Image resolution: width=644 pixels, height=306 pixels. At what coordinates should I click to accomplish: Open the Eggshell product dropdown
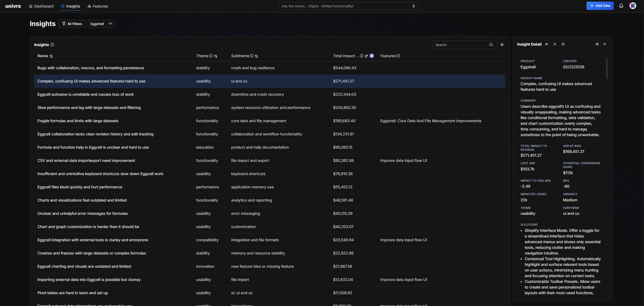(101, 24)
